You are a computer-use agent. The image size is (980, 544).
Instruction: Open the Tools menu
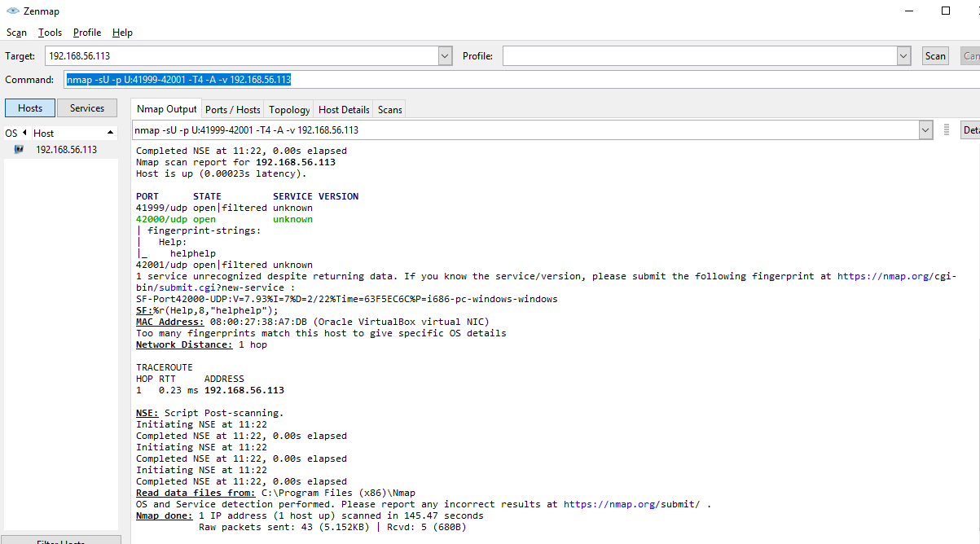click(50, 33)
